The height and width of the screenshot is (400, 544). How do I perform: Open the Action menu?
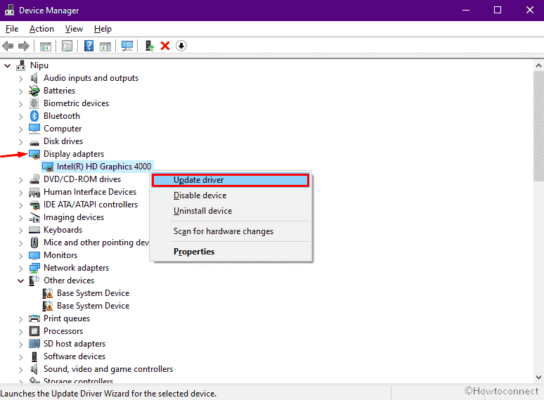(x=42, y=29)
